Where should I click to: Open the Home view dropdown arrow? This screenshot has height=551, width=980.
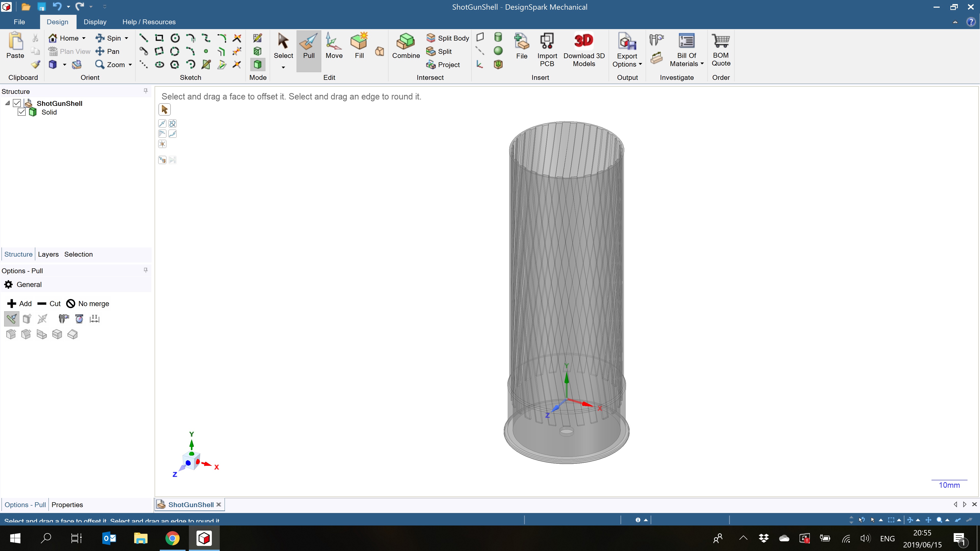coord(84,38)
